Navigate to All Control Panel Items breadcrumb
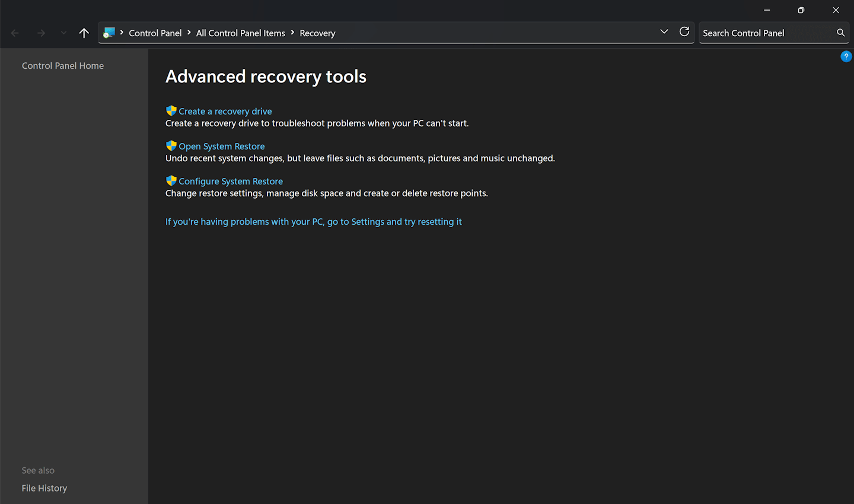Viewport: 854px width, 504px height. 240,33
